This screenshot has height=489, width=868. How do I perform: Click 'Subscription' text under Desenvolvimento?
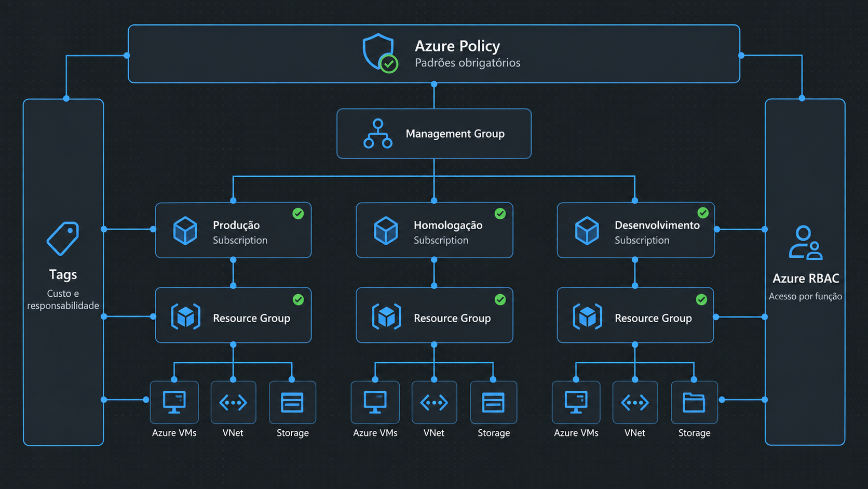pyautogui.click(x=642, y=240)
